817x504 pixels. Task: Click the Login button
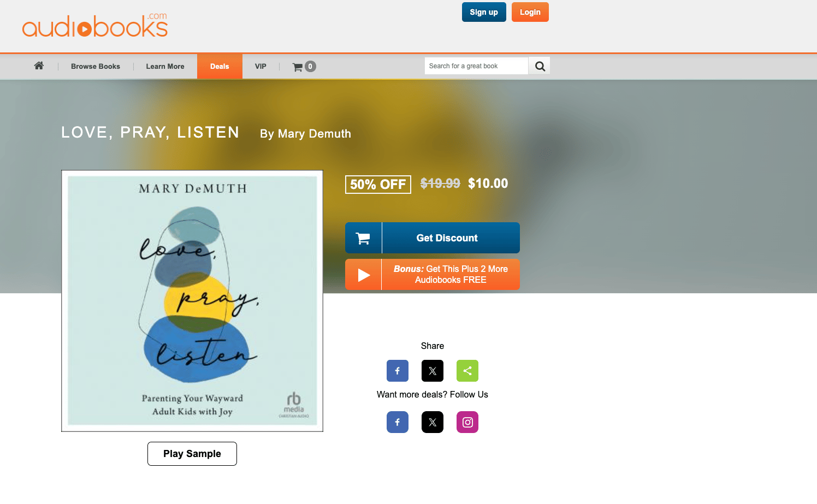click(530, 12)
